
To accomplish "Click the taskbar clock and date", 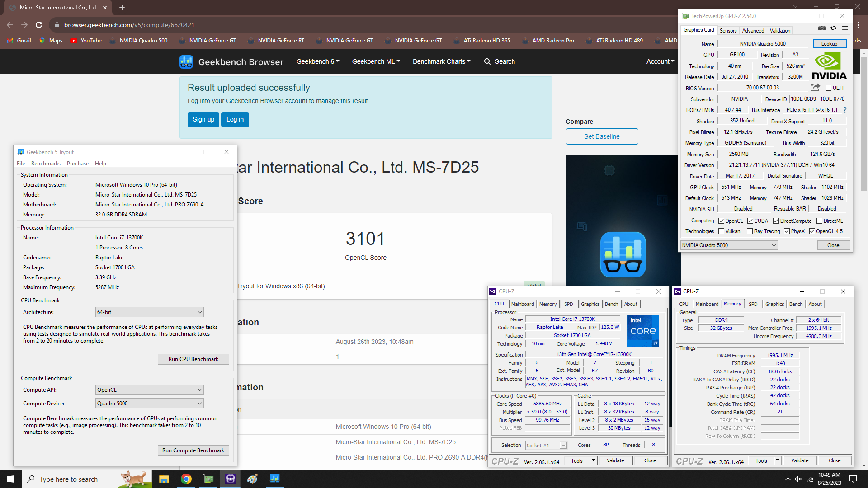I will 829,479.
